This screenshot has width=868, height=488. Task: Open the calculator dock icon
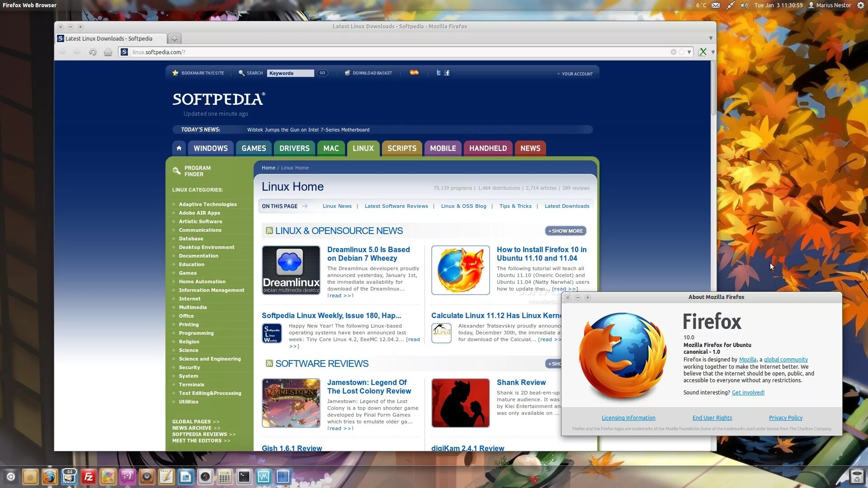pyautogui.click(x=225, y=477)
